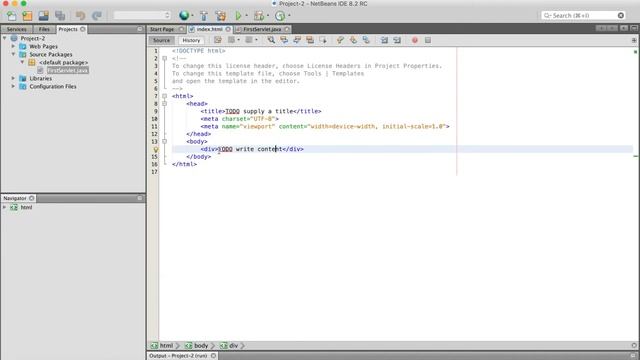640x360 pixels.
Task: Switch to the Services tab
Action: coord(16,29)
